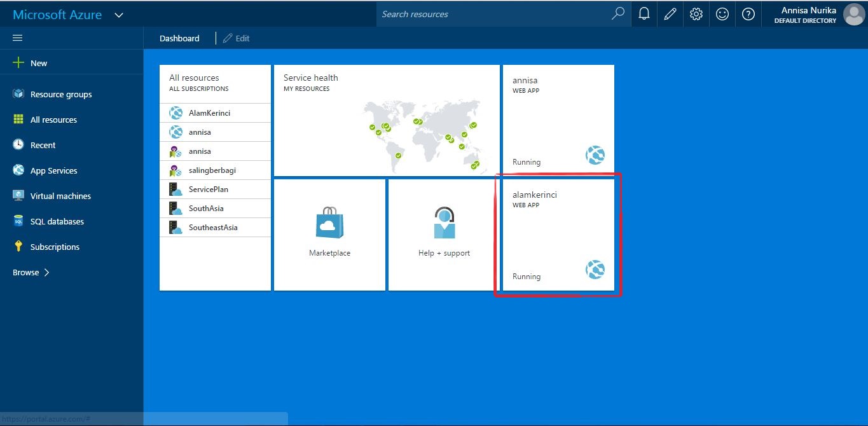This screenshot has height=426, width=868.
Task: Open Subscriptions in sidebar
Action: 55,247
